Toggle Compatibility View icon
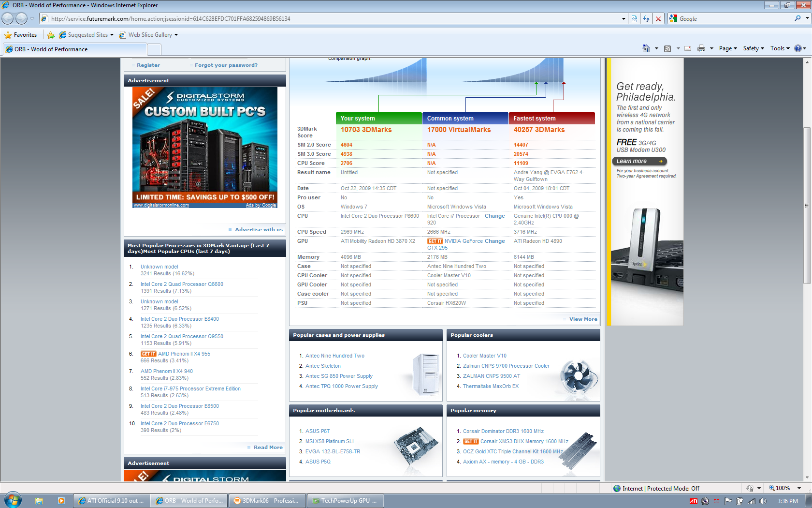 click(x=634, y=19)
